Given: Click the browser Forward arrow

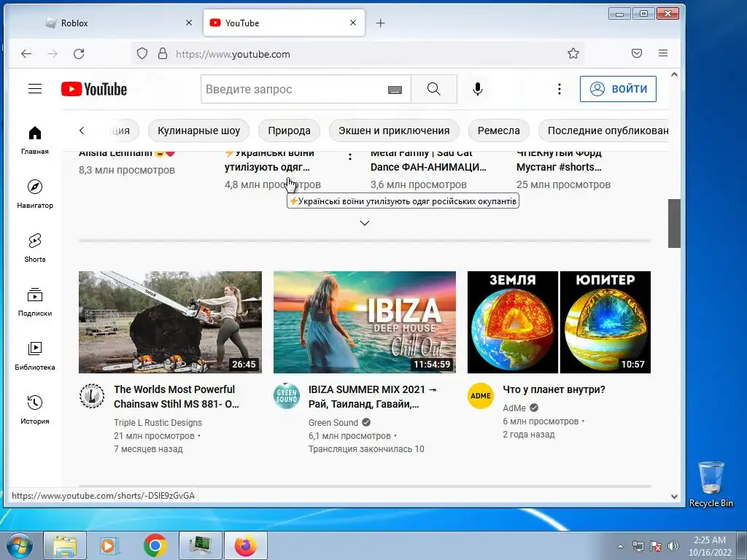Looking at the screenshot, I should click(x=53, y=54).
